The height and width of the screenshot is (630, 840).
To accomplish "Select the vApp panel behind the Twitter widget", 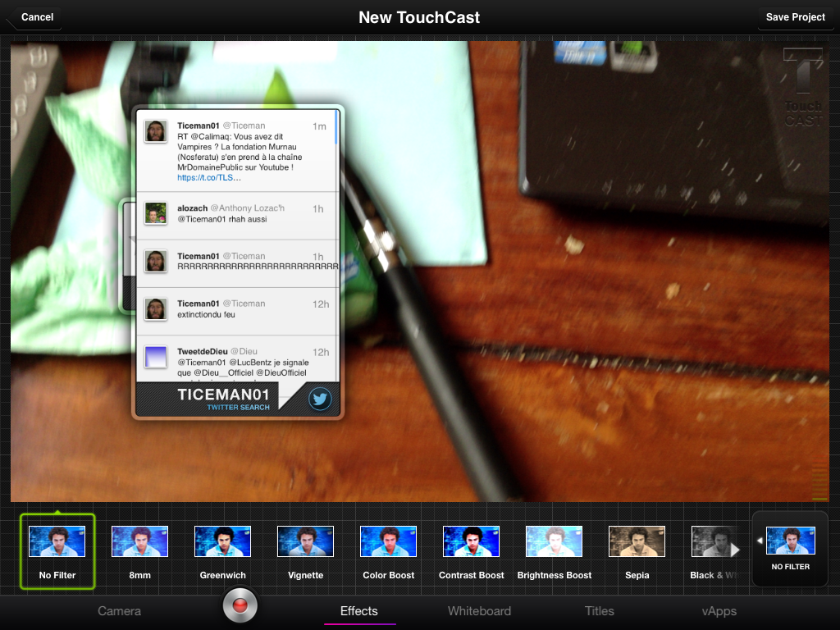I will (x=126, y=256).
